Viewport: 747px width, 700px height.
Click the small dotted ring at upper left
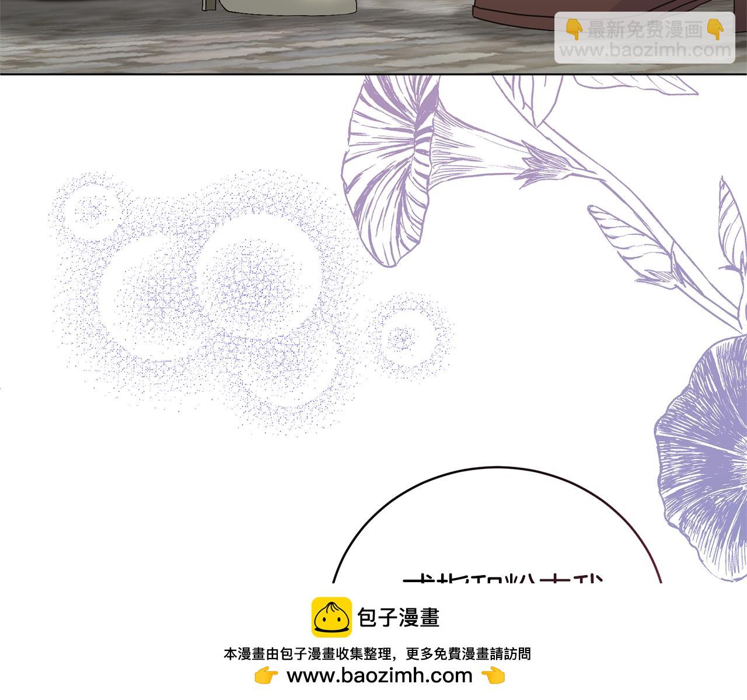tap(89, 210)
